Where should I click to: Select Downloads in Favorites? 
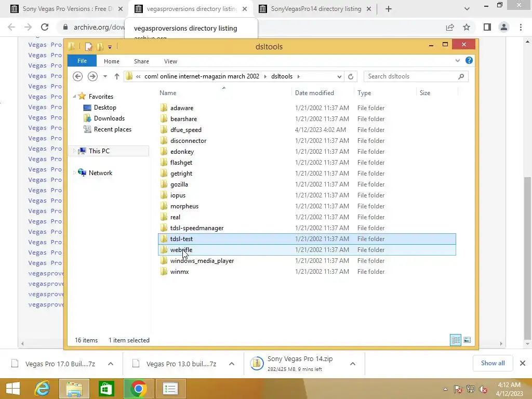[x=109, y=118]
